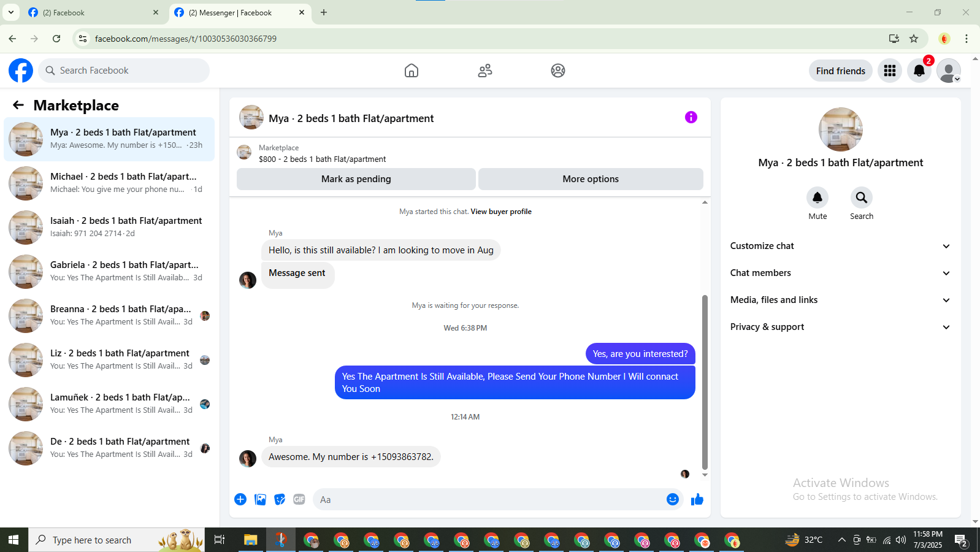Open volume control in system tray
The image size is (980, 552).
point(901,540)
